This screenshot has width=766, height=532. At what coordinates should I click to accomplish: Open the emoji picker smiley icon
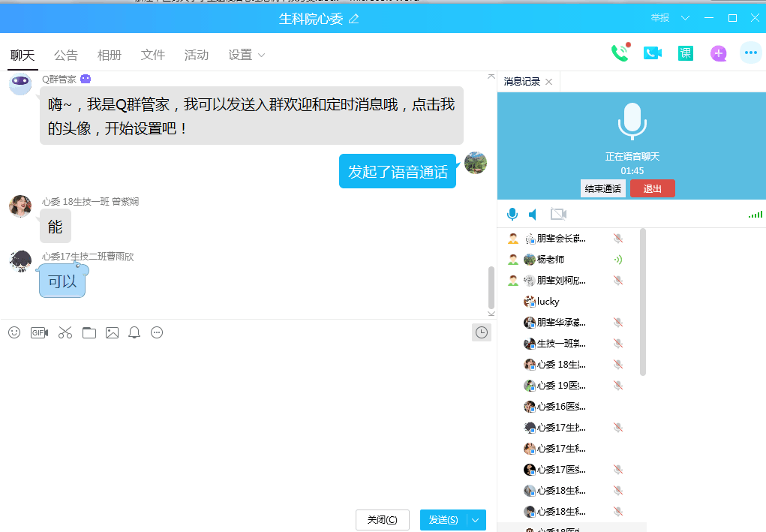[14, 332]
